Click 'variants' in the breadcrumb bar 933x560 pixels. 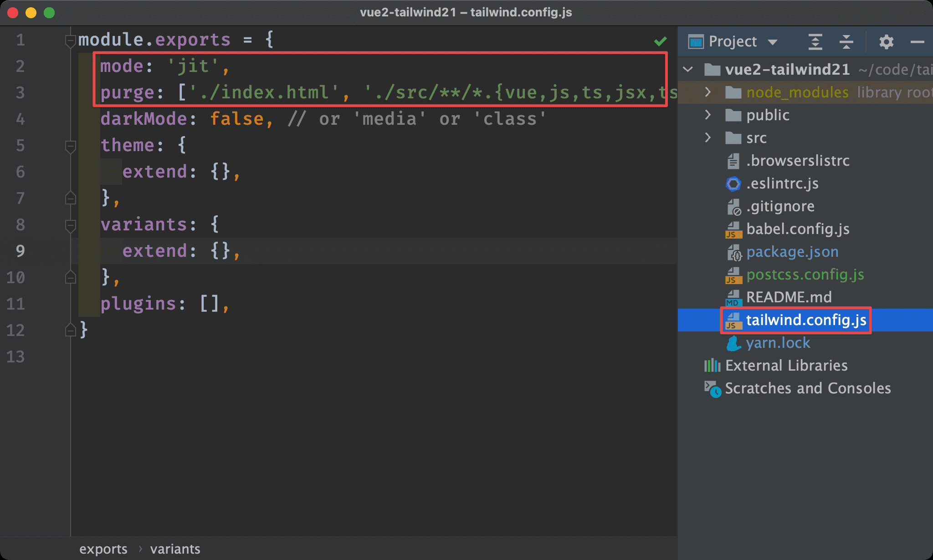175,549
